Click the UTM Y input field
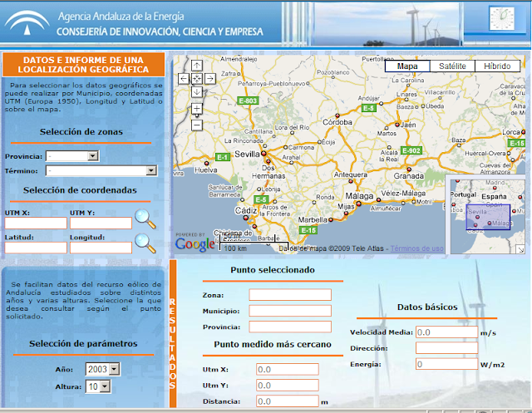The height and width of the screenshot is (413, 532). [x=101, y=223]
